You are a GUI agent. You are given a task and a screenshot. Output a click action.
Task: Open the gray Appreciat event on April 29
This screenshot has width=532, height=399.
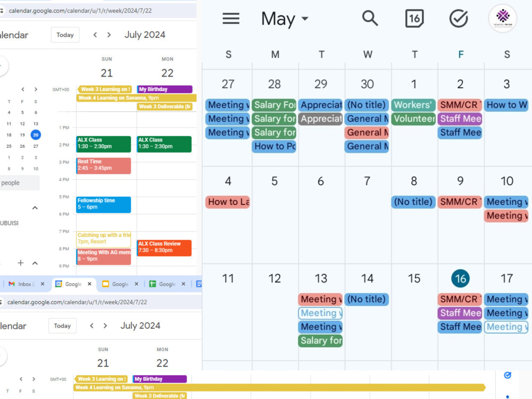320,119
